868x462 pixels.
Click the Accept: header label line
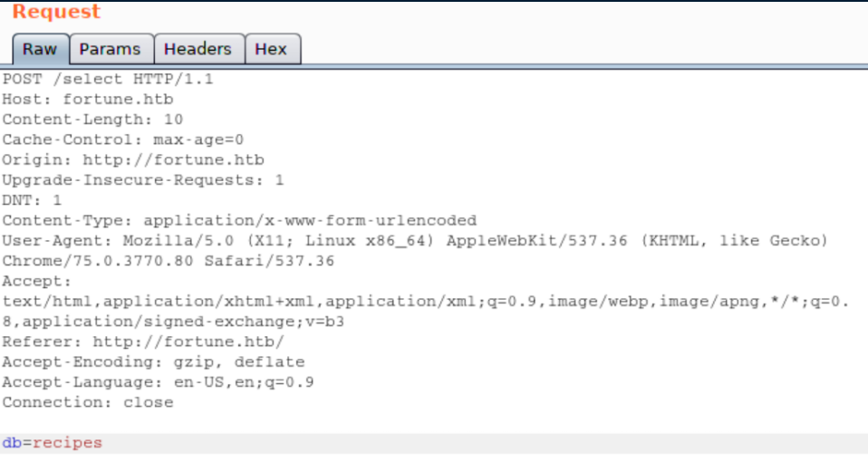pos(36,282)
